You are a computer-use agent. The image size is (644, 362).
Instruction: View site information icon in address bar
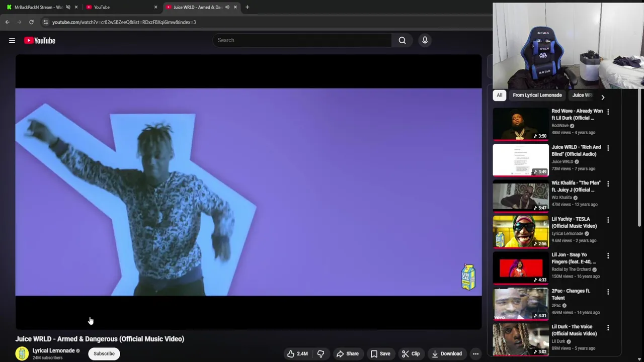coord(45,22)
